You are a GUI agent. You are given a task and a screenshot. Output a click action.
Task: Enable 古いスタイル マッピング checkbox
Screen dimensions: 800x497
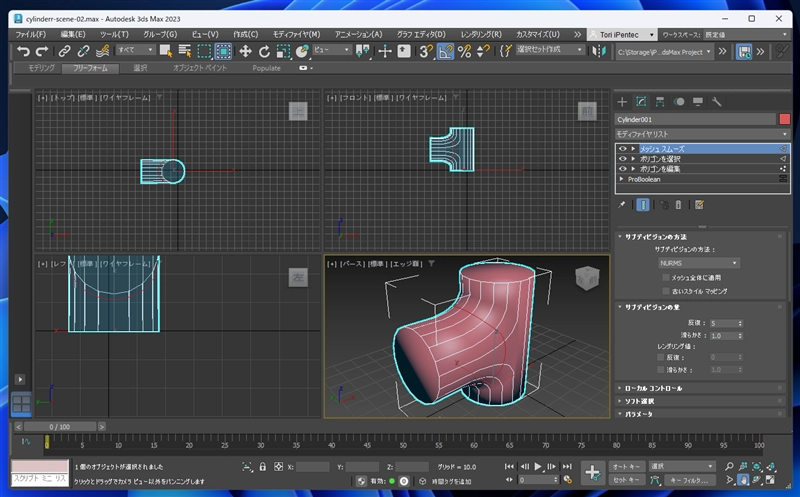(x=665, y=291)
